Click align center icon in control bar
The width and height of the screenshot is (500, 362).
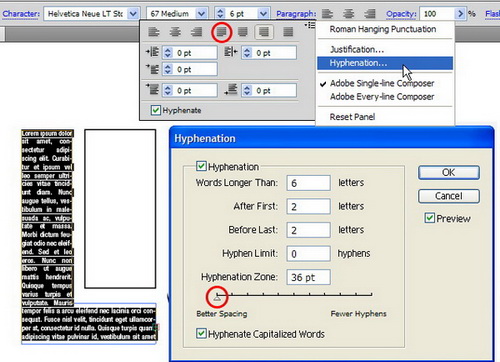pos(348,14)
